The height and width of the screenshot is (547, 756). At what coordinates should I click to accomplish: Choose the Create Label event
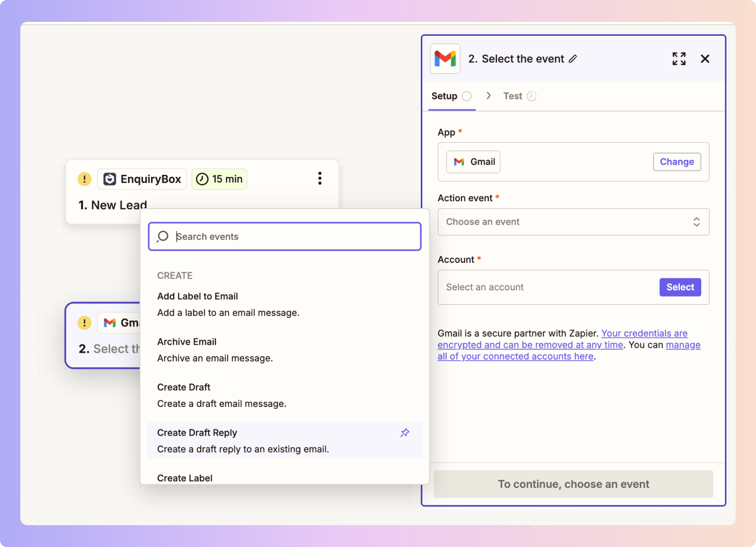click(x=285, y=478)
